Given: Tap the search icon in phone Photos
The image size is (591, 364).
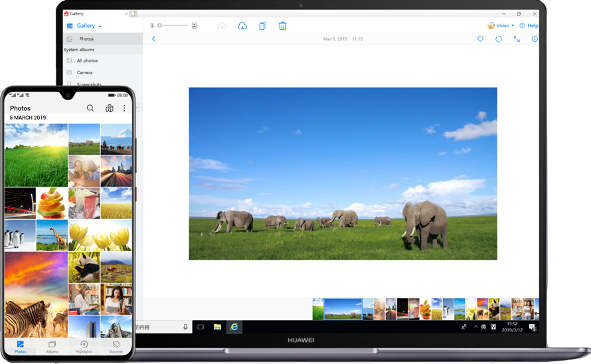Looking at the screenshot, I should tap(90, 108).
